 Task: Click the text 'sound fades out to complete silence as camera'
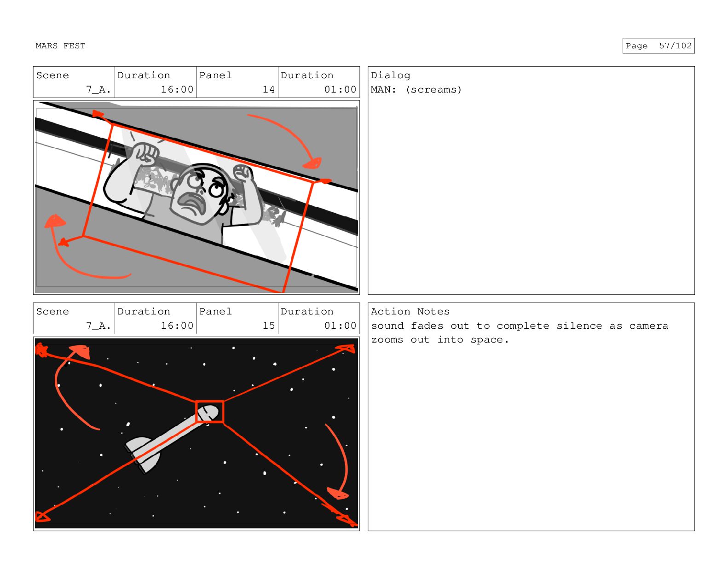[x=520, y=326]
